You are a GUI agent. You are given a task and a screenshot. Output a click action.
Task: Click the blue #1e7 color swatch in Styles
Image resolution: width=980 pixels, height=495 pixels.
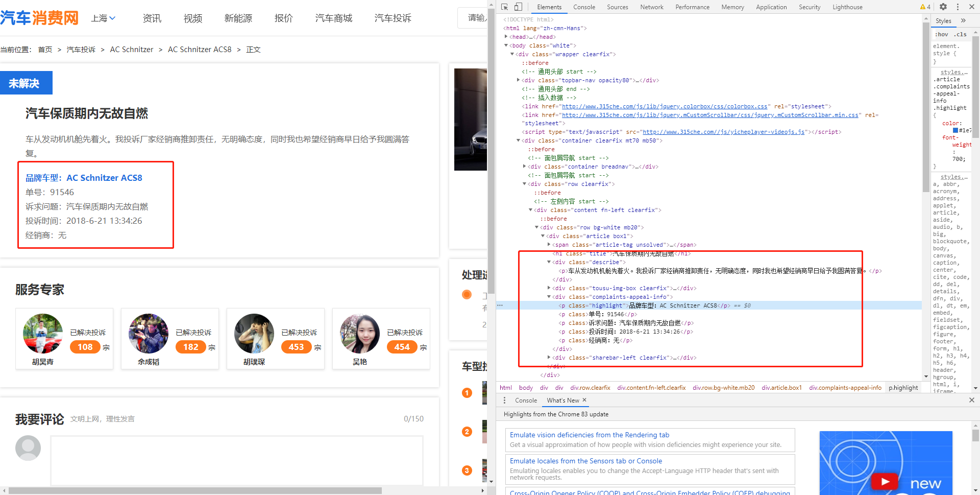click(955, 130)
